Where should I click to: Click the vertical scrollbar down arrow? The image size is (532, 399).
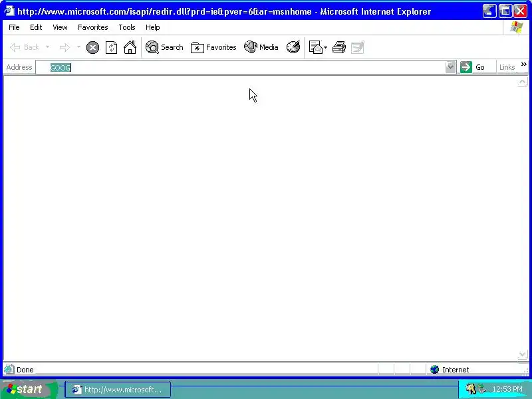(522, 355)
